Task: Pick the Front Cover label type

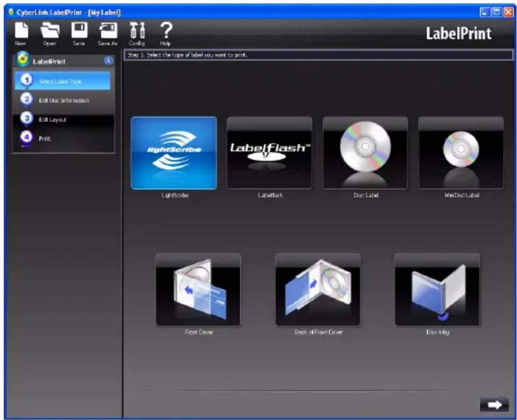Action: [x=198, y=290]
